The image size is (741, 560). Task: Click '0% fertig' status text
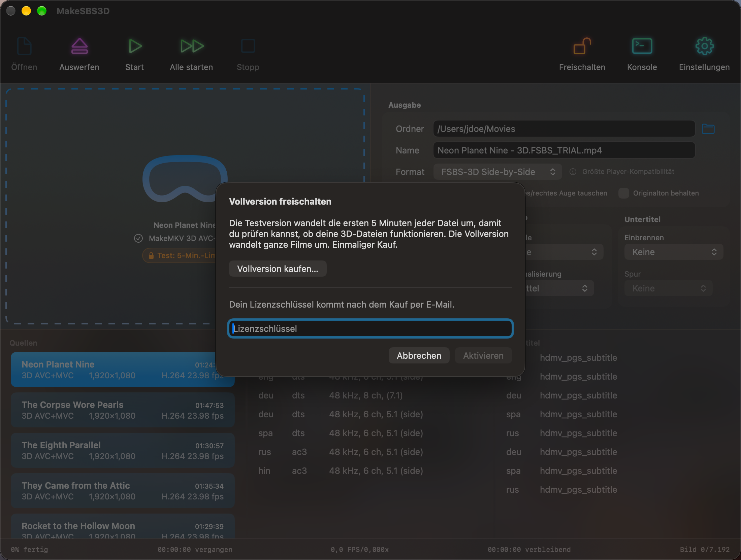[29, 550]
